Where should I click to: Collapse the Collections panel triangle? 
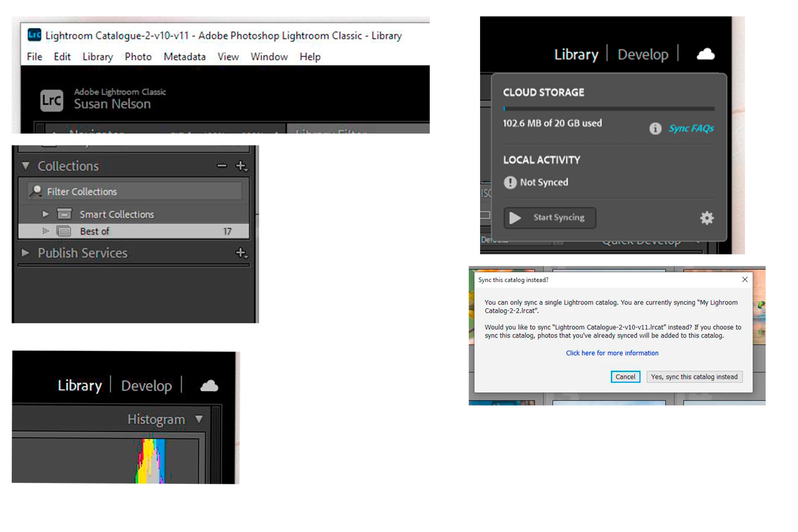click(x=26, y=166)
